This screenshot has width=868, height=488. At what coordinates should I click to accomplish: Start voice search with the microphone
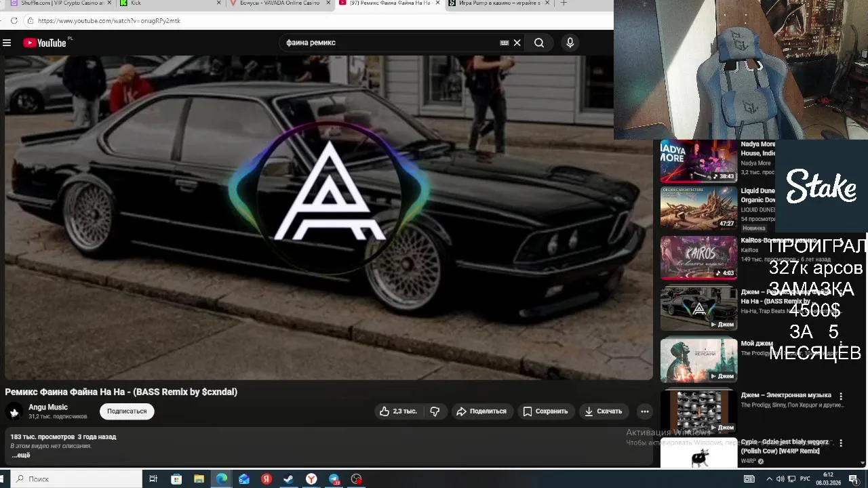570,43
